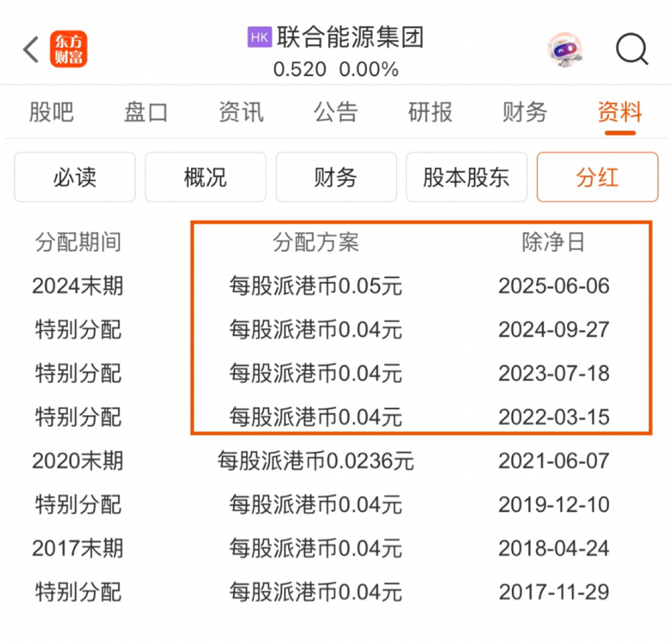Tap ex-date 2019-12-10
Viewport: 672px width, 642px height.
point(554,505)
